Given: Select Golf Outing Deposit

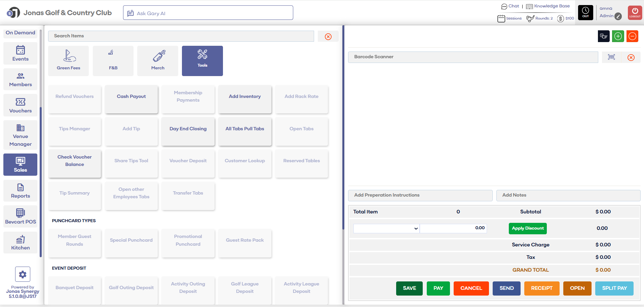Looking at the screenshot, I should pos(131,290).
